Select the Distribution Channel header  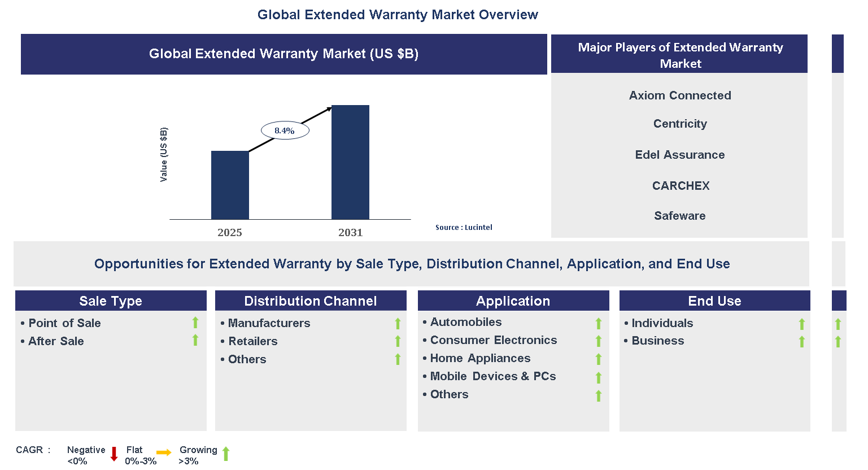(x=311, y=301)
